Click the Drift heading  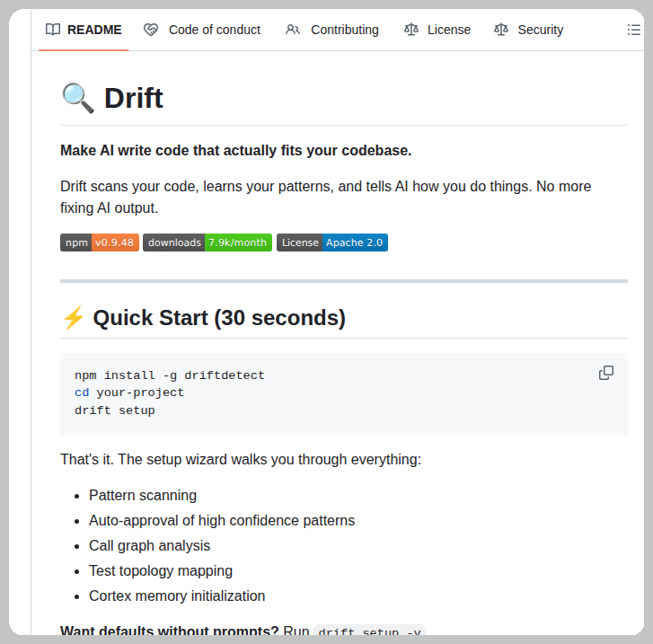coord(133,98)
